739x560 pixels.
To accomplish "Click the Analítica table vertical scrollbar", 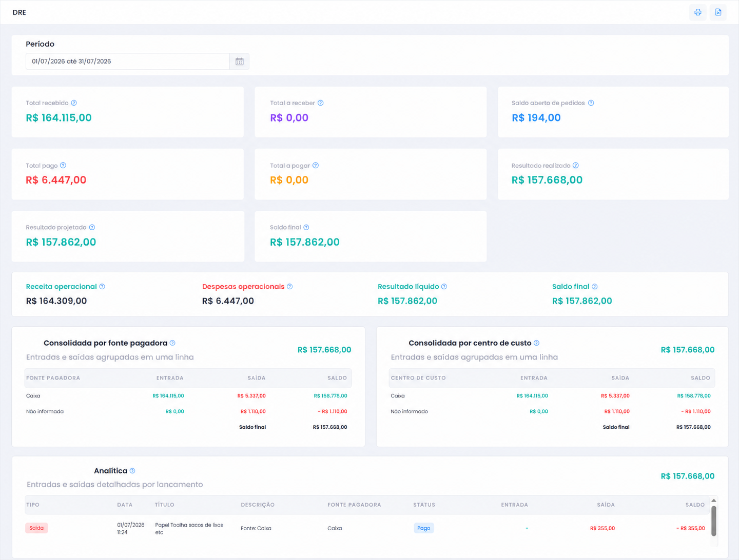I will tap(713, 521).
